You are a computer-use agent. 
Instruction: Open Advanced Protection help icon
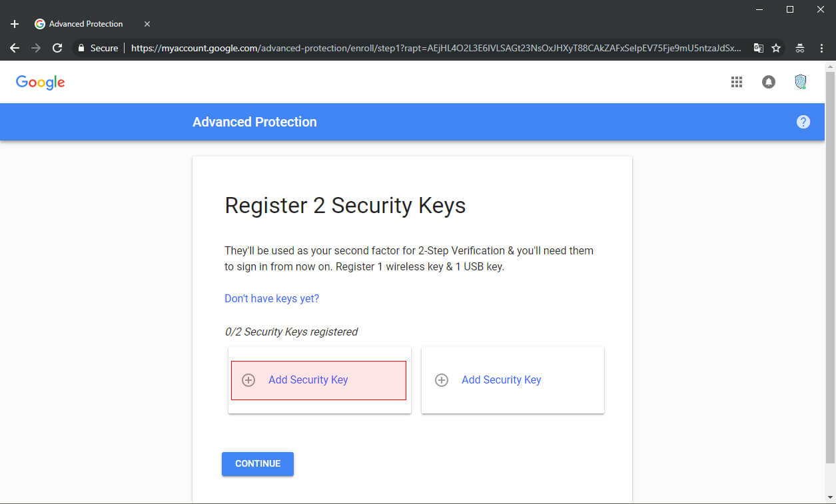[803, 122]
